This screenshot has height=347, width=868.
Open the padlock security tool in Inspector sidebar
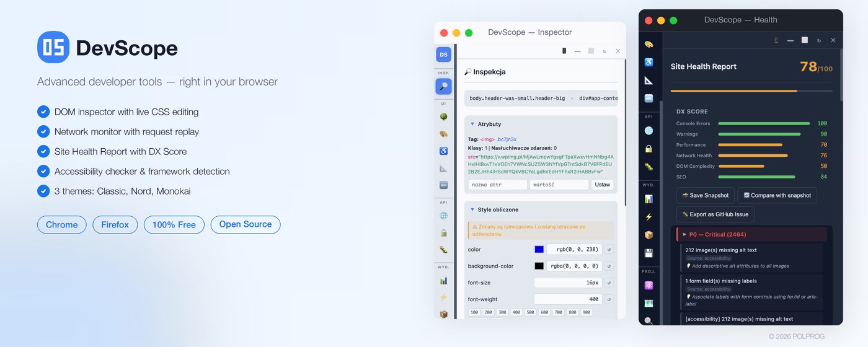coord(443,233)
